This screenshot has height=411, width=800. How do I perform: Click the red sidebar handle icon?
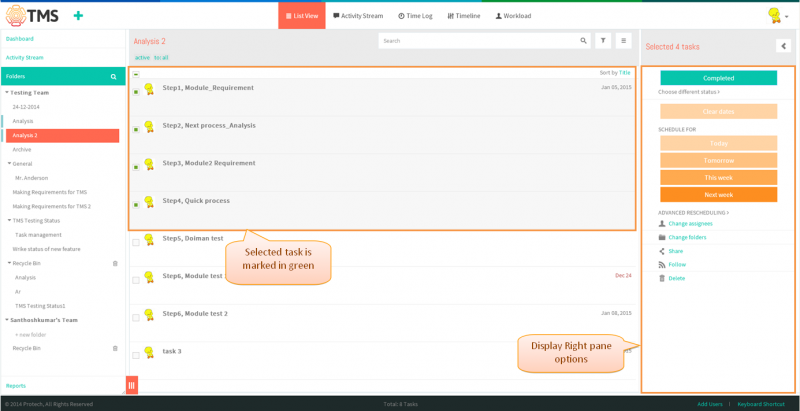tap(131, 385)
